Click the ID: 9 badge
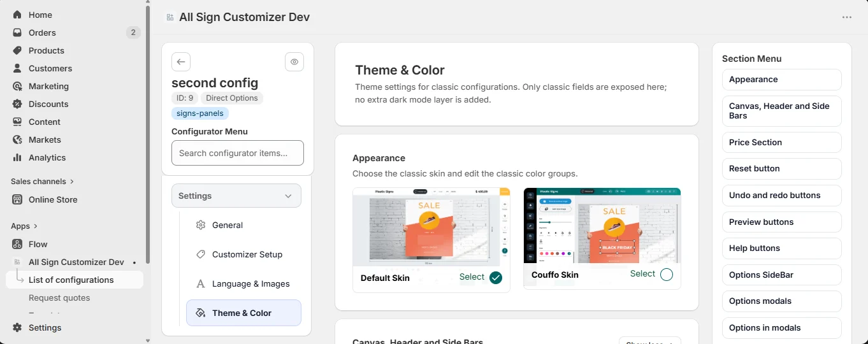Viewport: 868px width, 344px height. [x=185, y=98]
